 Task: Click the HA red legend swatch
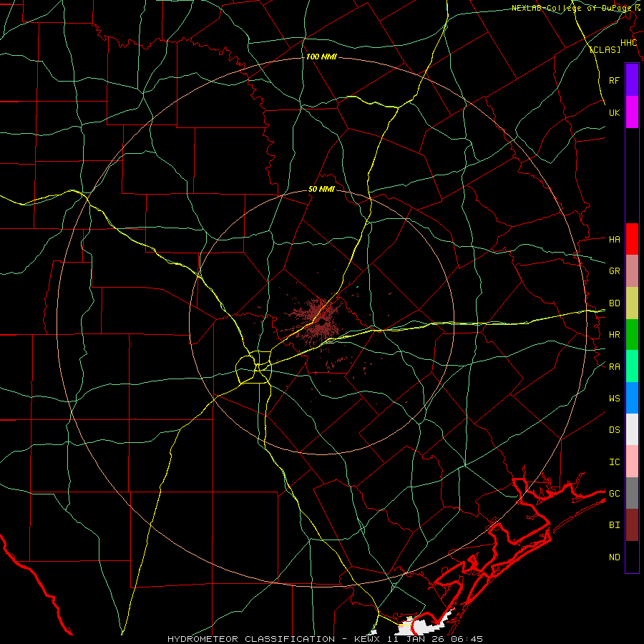632,239
